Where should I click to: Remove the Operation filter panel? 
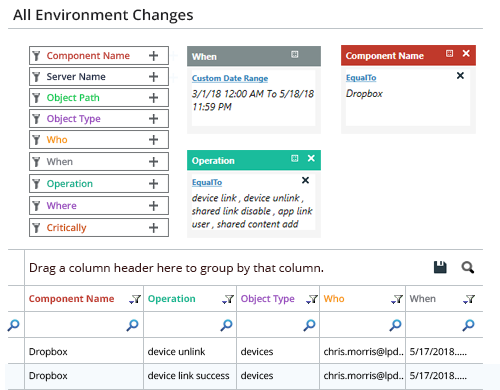[311, 158]
